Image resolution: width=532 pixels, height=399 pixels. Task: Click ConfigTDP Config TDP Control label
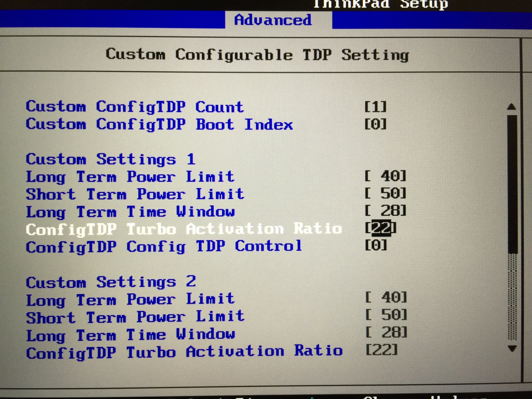pyautogui.click(x=164, y=247)
